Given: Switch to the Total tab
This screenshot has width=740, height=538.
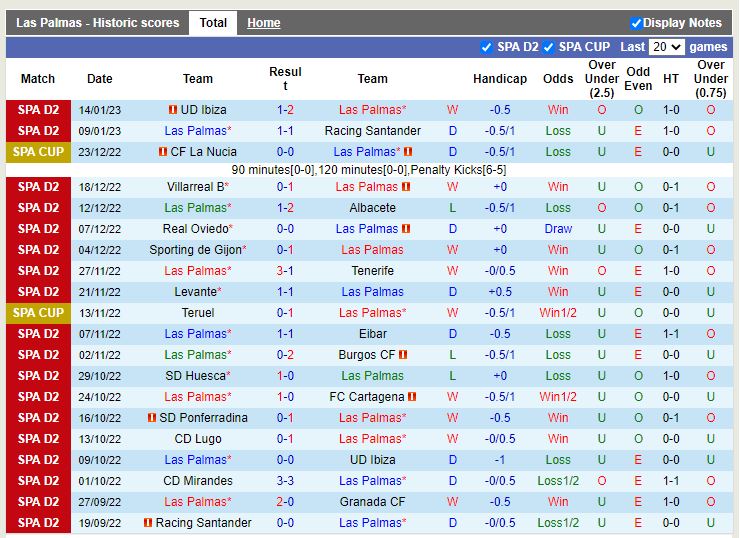Looking at the screenshot, I should pos(213,23).
